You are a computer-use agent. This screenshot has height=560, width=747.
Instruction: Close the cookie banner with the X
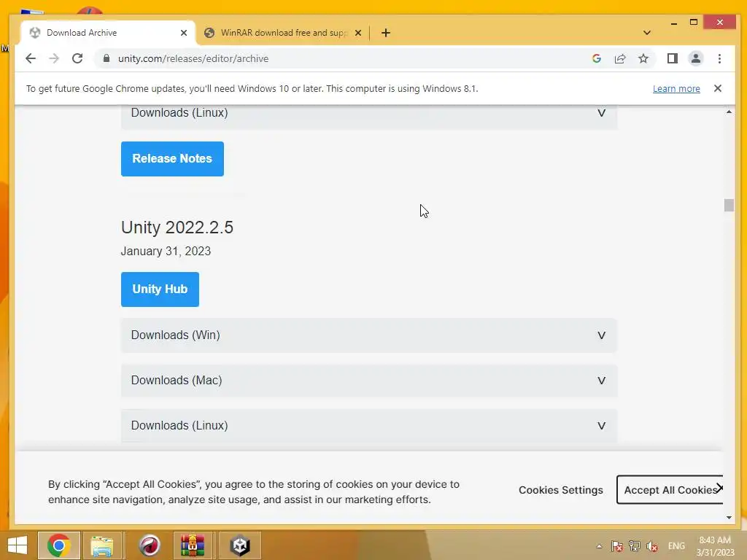click(x=720, y=488)
